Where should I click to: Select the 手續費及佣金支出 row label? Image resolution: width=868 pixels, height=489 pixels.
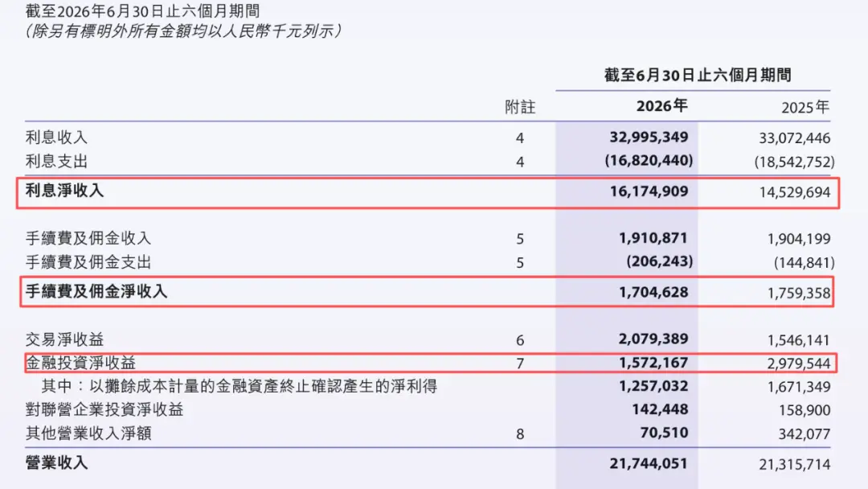coord(88,262)
